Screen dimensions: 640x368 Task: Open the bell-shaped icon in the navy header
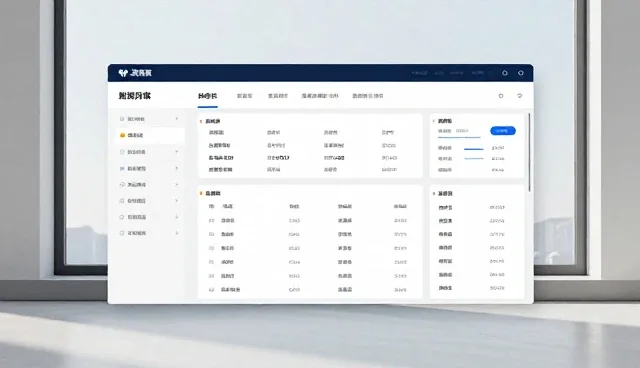click(x=504, y=73)
